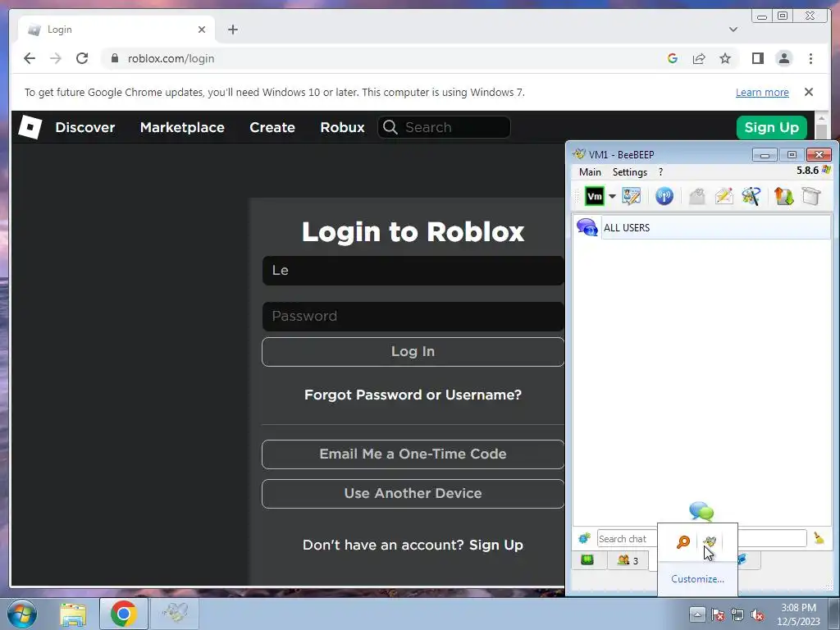Click Customize... in the tray popup
840x630 pixels.
697,579
